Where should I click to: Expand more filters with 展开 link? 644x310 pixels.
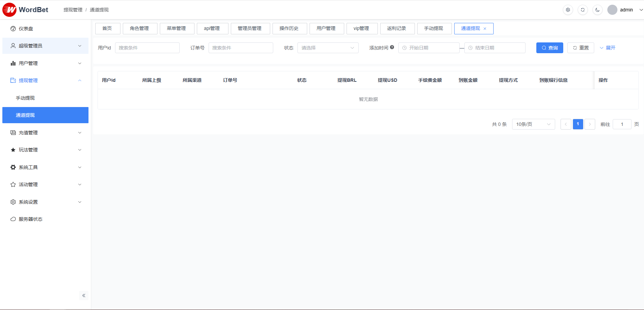[607, 48]
